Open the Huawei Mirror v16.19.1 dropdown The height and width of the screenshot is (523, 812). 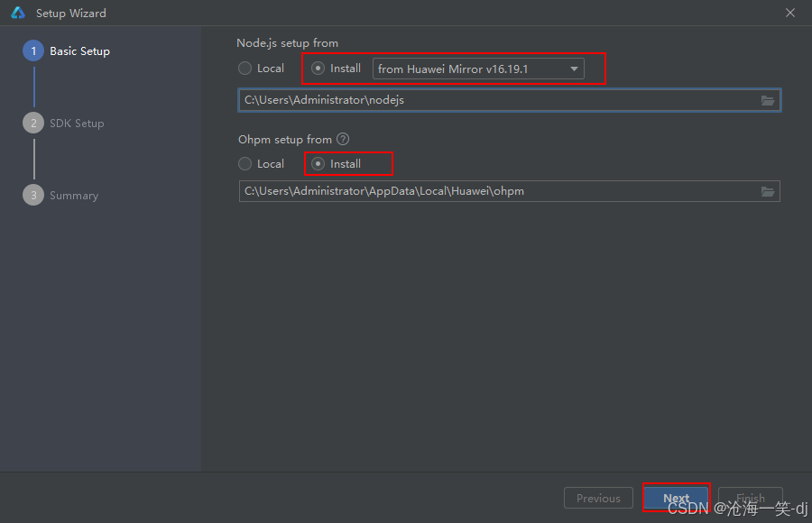pos(478,69)
